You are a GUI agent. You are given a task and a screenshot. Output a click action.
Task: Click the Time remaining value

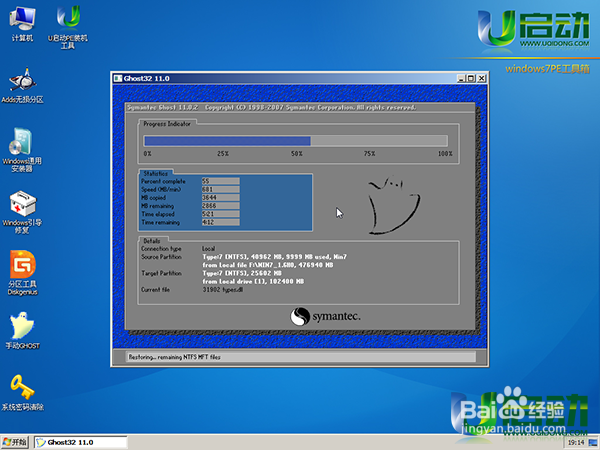[220, 222]
